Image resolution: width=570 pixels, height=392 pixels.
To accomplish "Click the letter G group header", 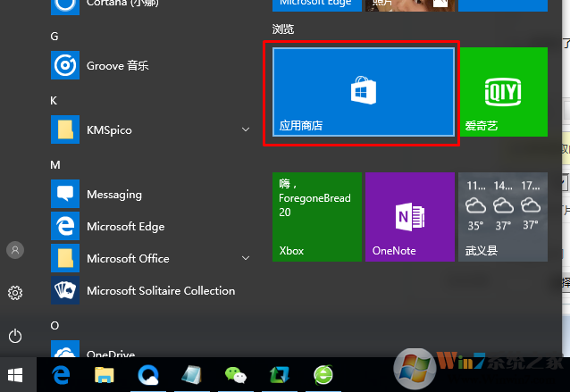I will (55, 37).
